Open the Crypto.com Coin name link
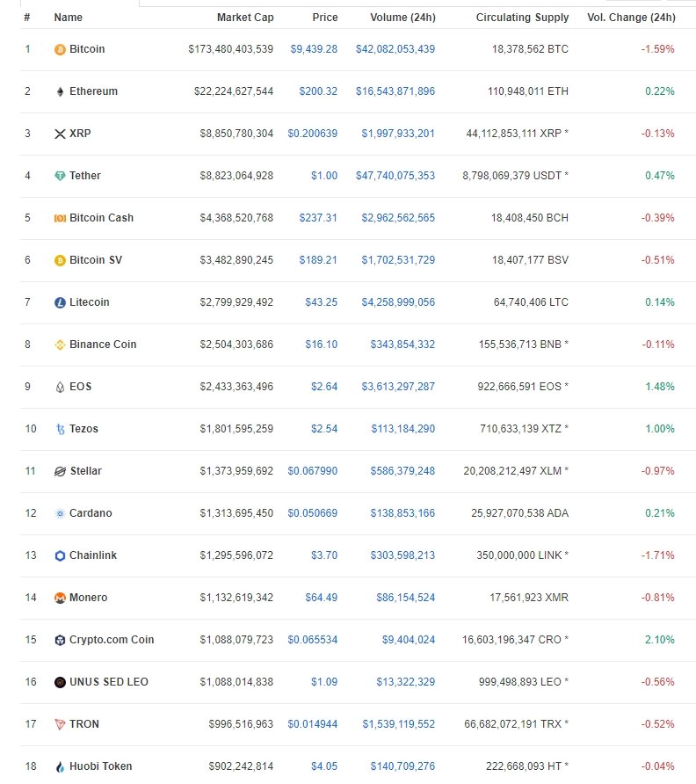696x784 pixels. pyautogui.click(x=112, y=640)
